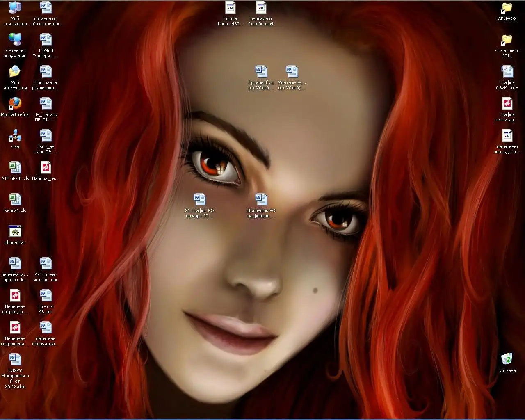Select График ОЗиК.docx file
525x420 pixels.
coord(507,78)
